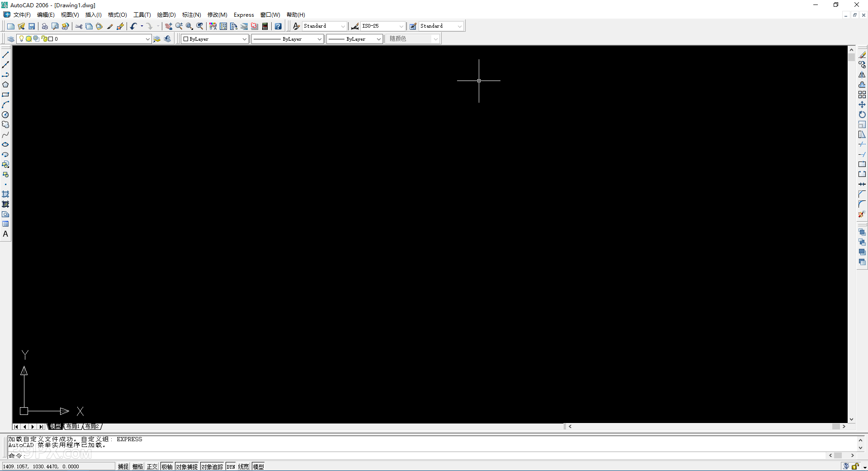Select the Spline tool
This screenshot has width=868, height=471.
click(x=5, y=134)
